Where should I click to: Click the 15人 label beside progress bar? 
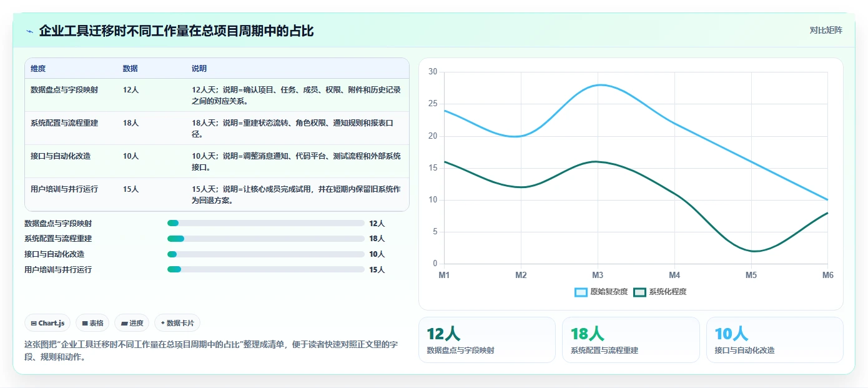[x=377, y=269]
